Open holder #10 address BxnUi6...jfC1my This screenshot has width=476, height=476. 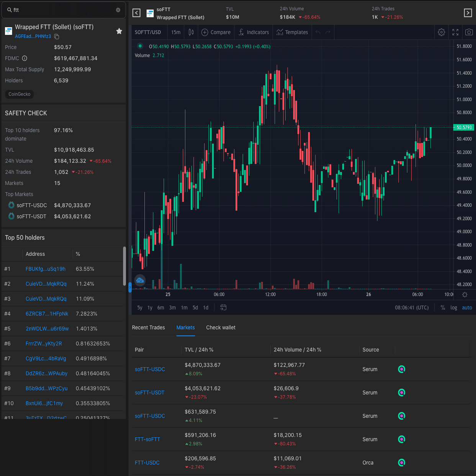click(44, 404)
